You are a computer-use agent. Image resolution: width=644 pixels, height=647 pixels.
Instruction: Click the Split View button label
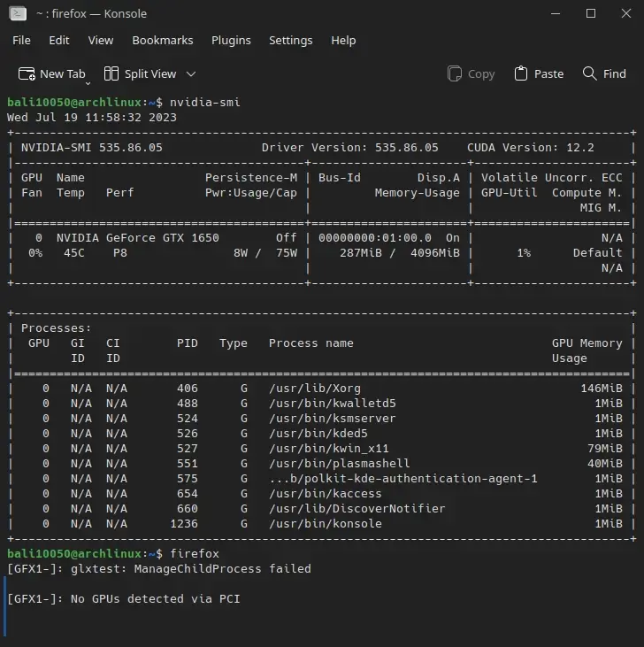point(150,73)
